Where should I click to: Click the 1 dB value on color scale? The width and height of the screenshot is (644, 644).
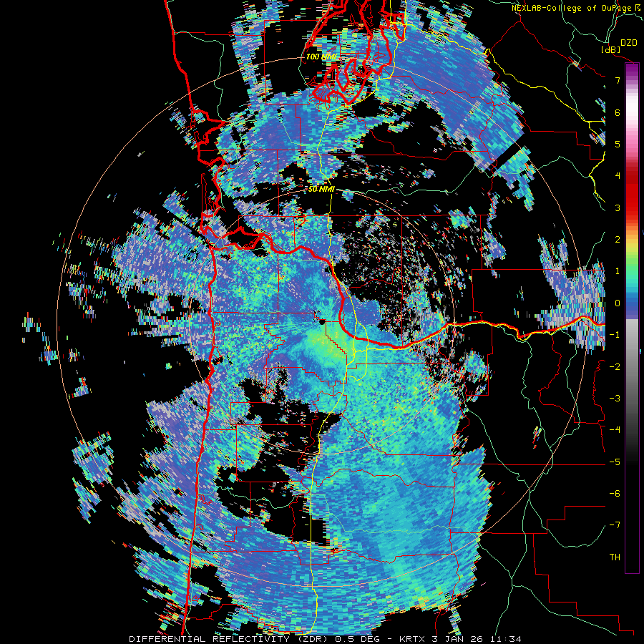[x=618, y=271]
